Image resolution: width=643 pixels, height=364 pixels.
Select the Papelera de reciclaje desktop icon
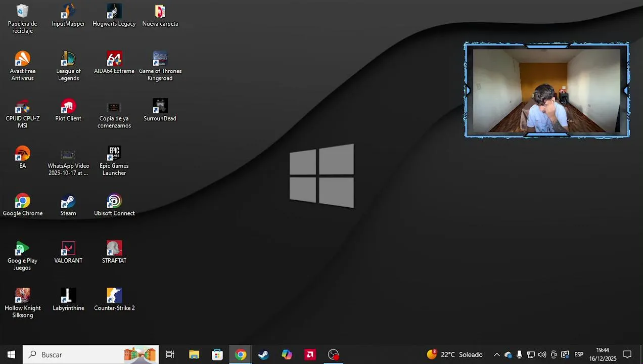point(22,19)
